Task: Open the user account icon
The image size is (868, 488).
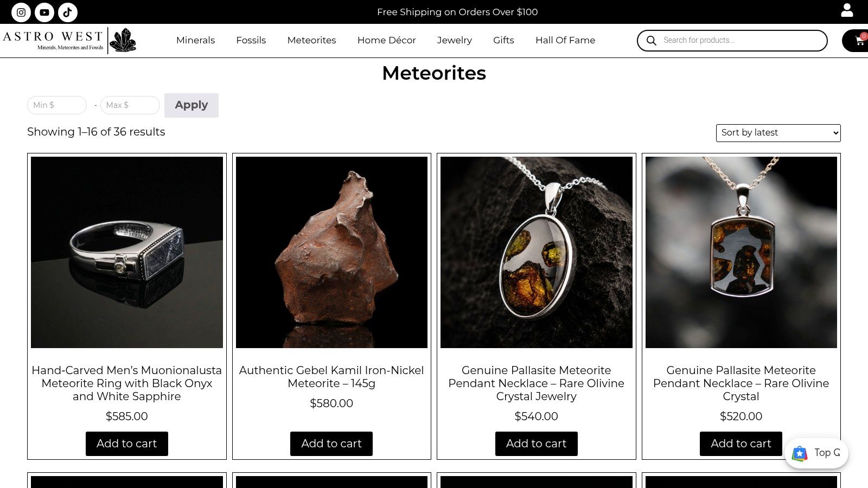Action: [x=847, y=10]
